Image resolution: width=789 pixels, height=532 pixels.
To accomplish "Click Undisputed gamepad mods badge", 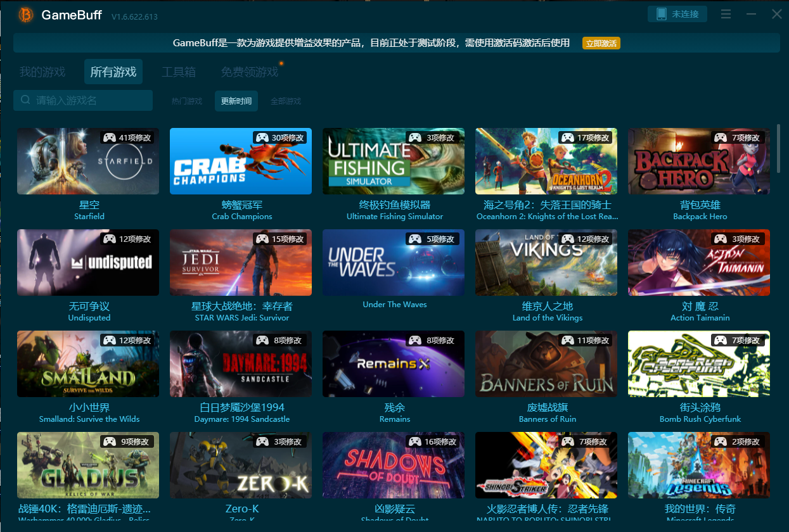I will tap(127, 239).
